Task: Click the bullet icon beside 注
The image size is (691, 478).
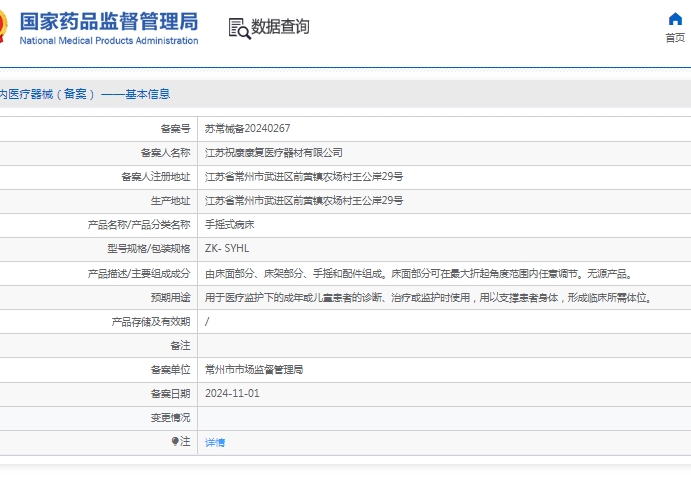Action: [175, 441]
